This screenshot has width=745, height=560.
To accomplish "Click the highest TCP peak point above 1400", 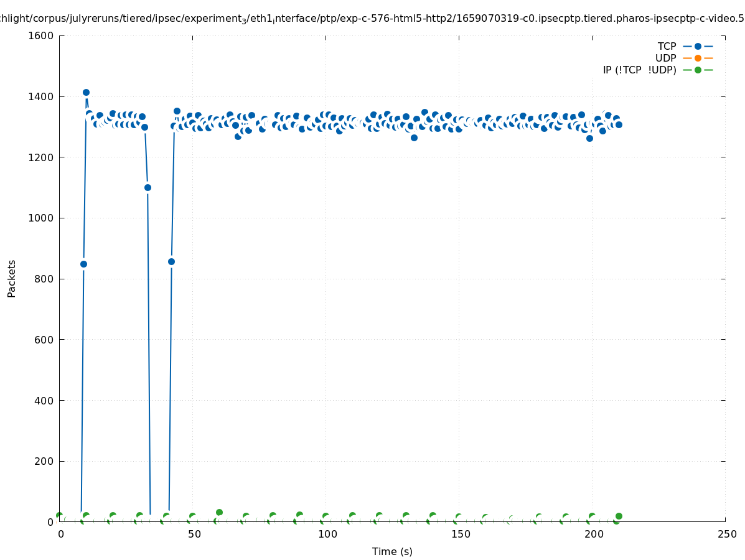I will 86,92.
